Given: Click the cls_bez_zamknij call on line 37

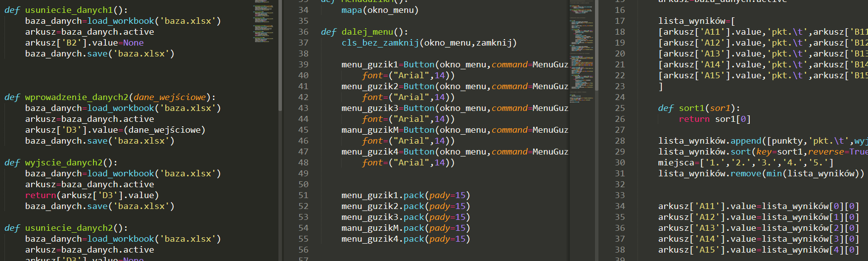Looking at the screenshot, I should tap(380, 43).
